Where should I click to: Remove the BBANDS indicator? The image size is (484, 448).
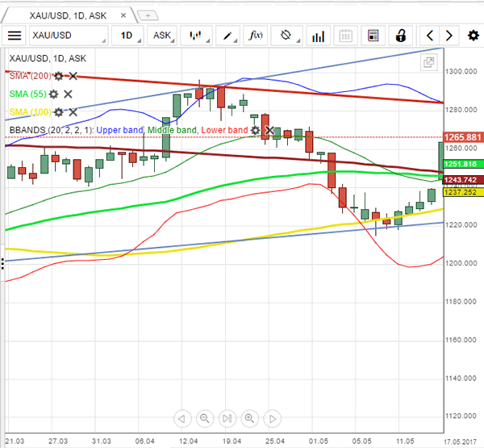[269, 131]
